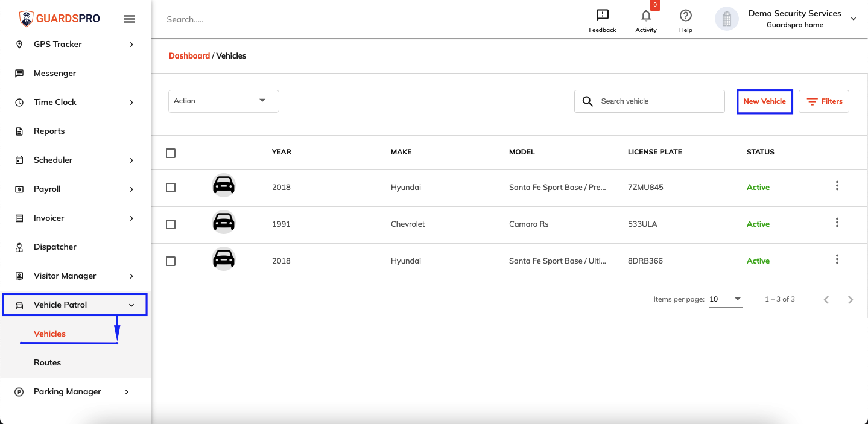Expand Scheduler submenu arrow
868x424 pixels.
point(131,160)
